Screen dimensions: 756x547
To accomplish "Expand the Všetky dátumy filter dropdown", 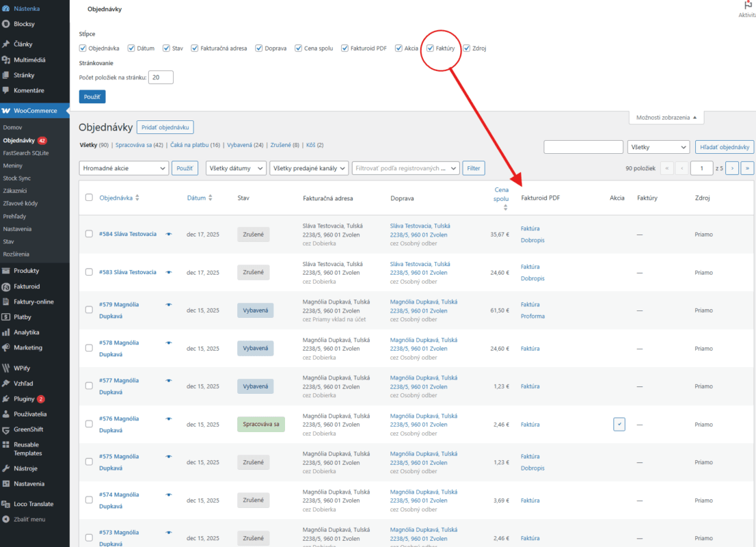I will [236, 168].
